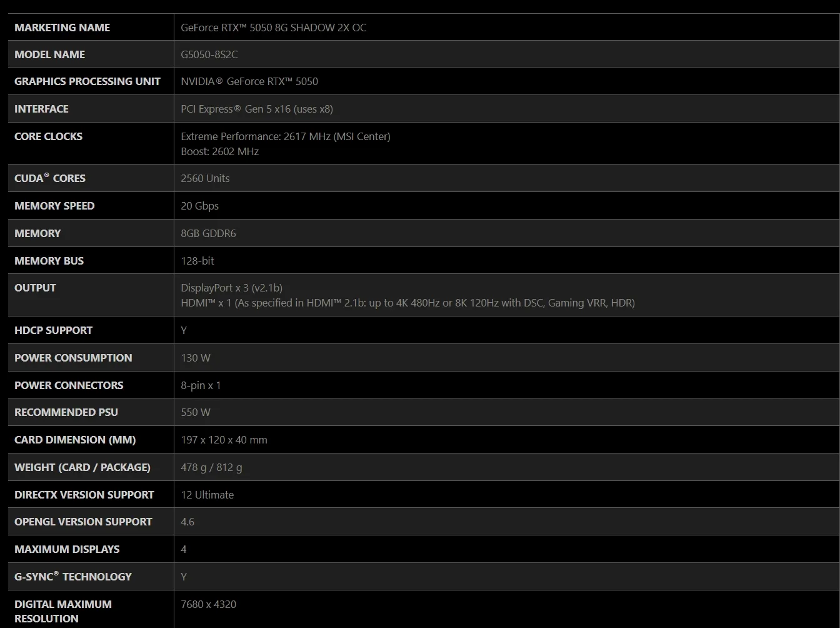Viewport: 840px width, 628px height.
Task: Click the 20 Gbps memory speed value
Action: pos(200,206)
